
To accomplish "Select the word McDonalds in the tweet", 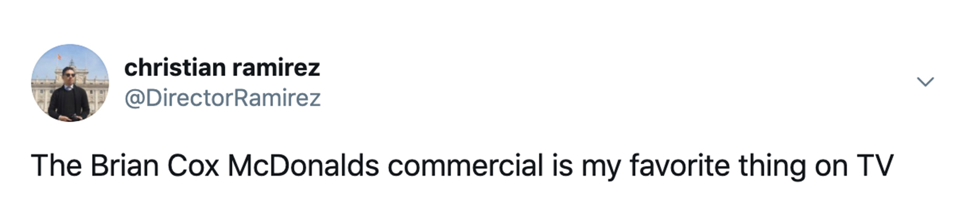I will [303, 166].
